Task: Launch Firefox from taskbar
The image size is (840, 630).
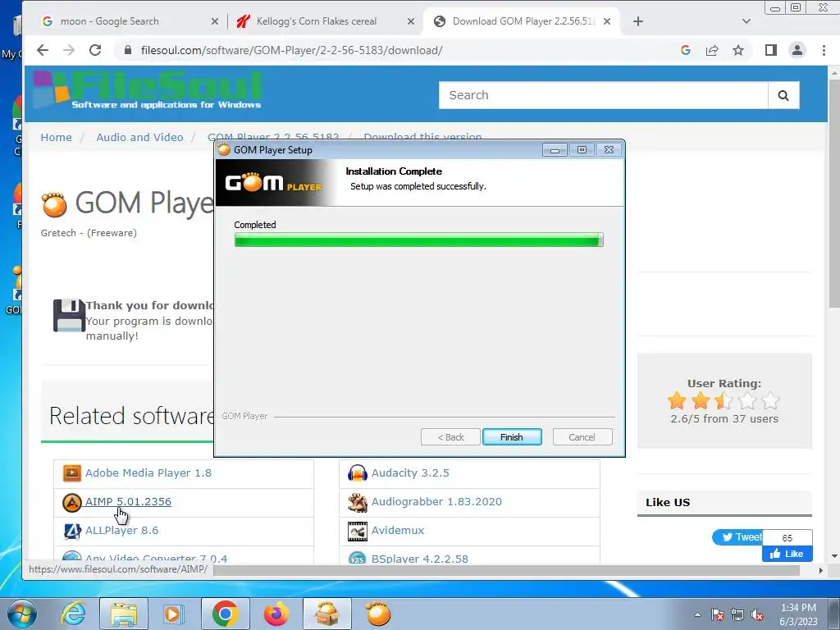Action: (276, 614)
